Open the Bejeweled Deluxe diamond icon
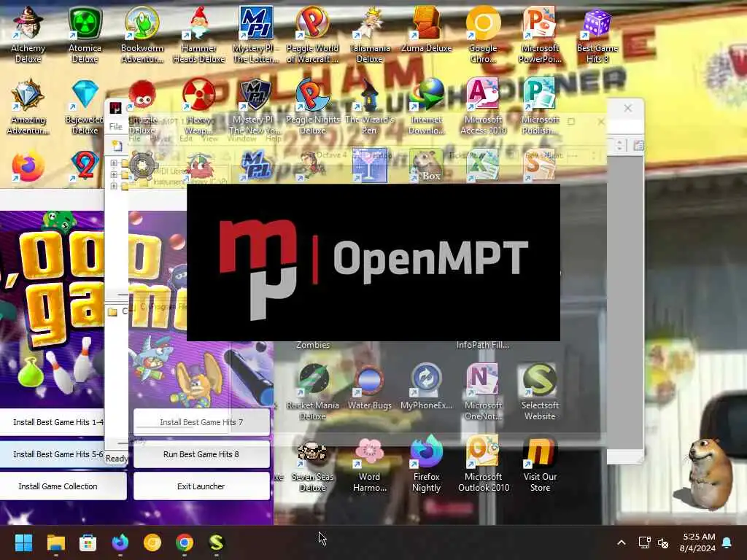This screenshot has height=560, width=747. [x=85, y=106]
